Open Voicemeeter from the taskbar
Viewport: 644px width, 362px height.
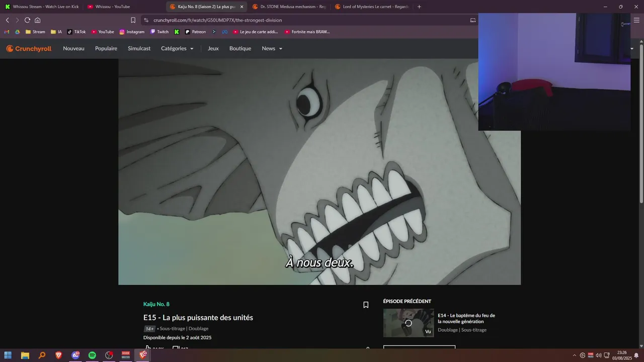pos(126,355)
